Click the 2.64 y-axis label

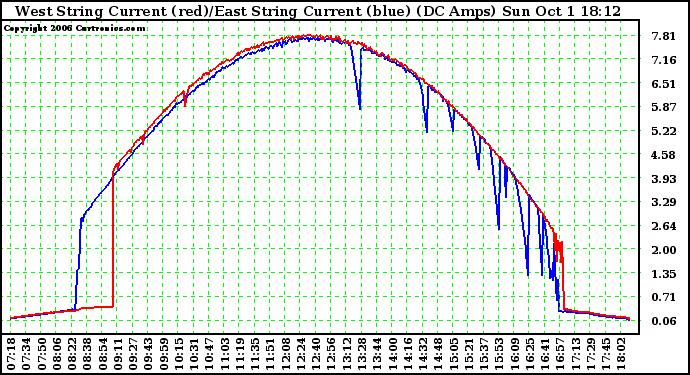[x=664, y=226]
